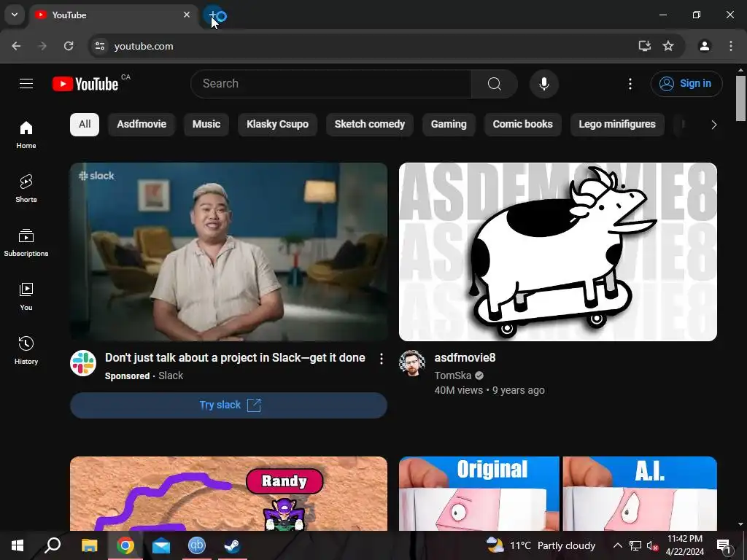Start voice search with the microphone
Viewport: 747px width, 560px height.
(543, 84)
